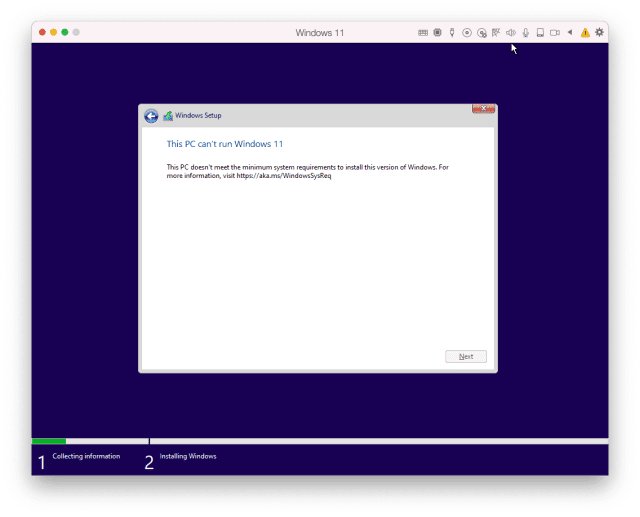Go back with the Windows Setup back arrow
This screenshot has width=640, height=517.
(x=151, y=116)
